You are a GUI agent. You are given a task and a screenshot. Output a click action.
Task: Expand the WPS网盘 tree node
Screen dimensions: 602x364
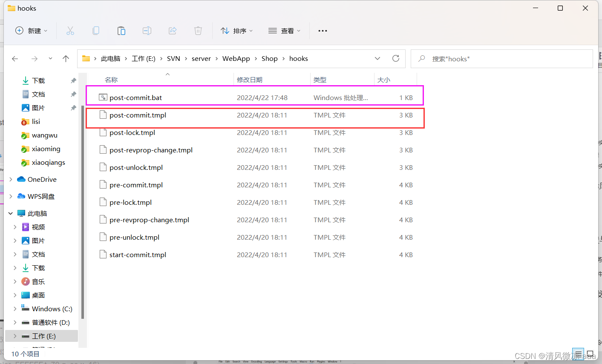pos(11,196)
